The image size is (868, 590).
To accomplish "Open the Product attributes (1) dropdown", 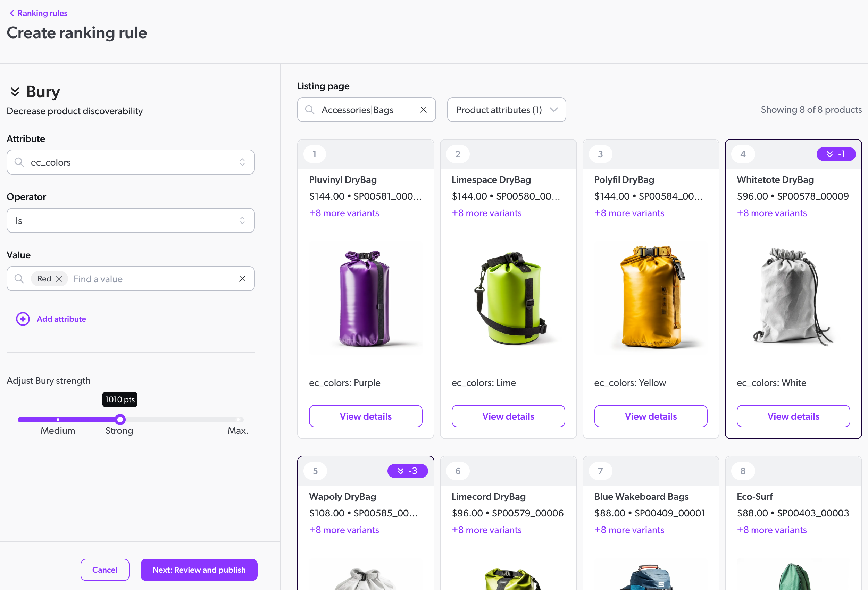I will click(x=506, y=110).
